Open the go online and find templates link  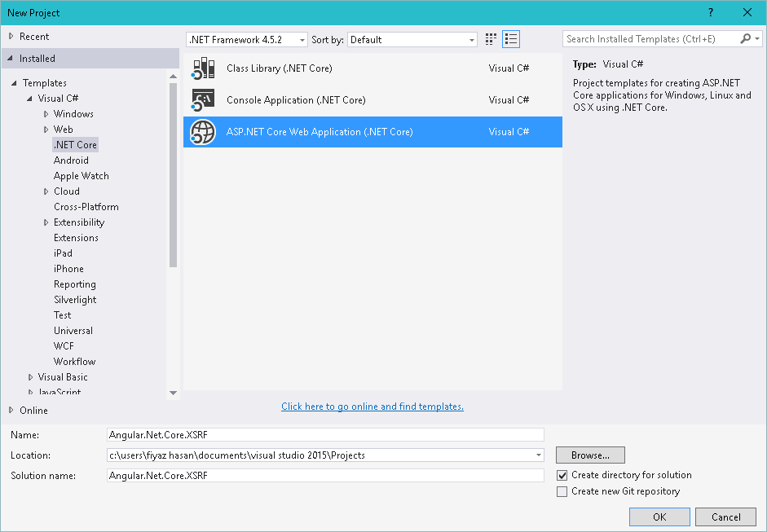tap(372, 407)
